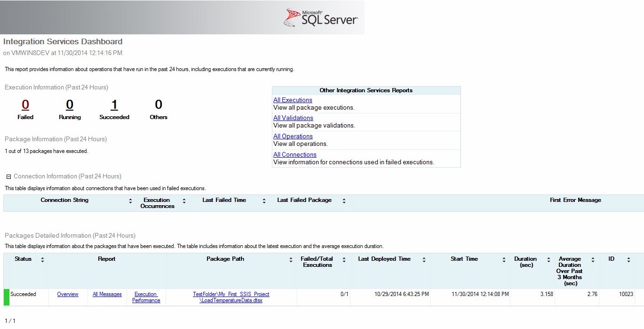Click the green Succeeded status indicator bar

[6, 297]
